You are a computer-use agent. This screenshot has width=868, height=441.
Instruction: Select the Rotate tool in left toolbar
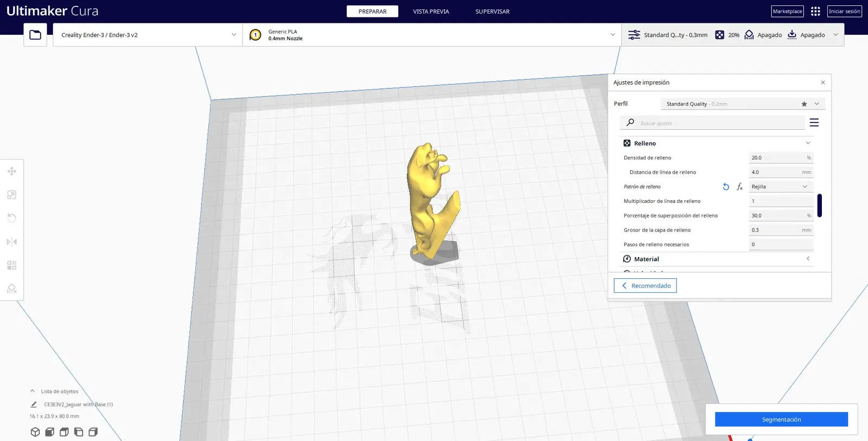point(12,218)
